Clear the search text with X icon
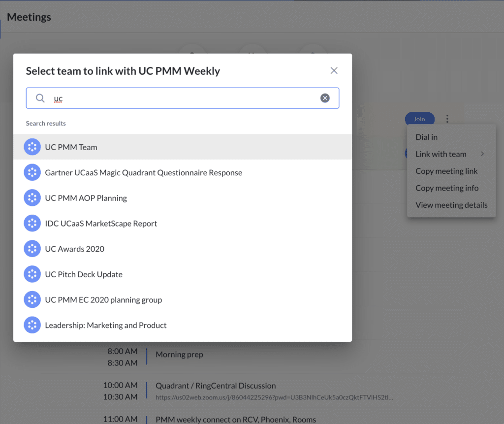 coord(325,98)
